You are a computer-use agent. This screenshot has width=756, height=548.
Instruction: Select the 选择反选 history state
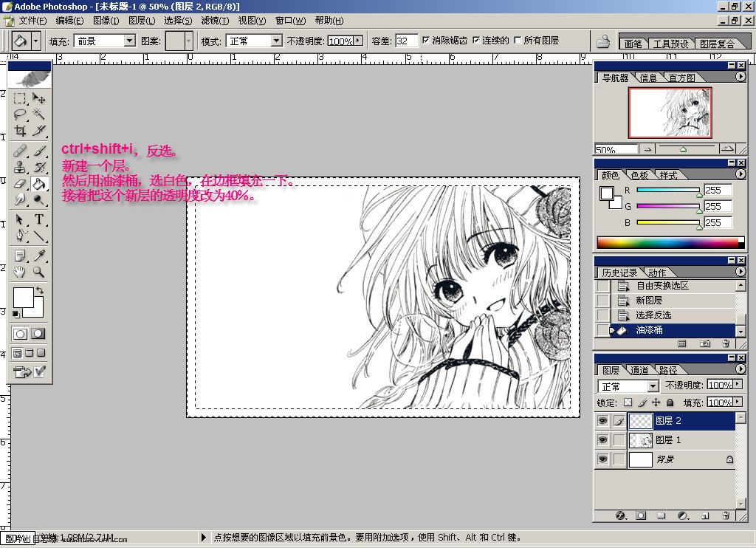pos(653,315)
